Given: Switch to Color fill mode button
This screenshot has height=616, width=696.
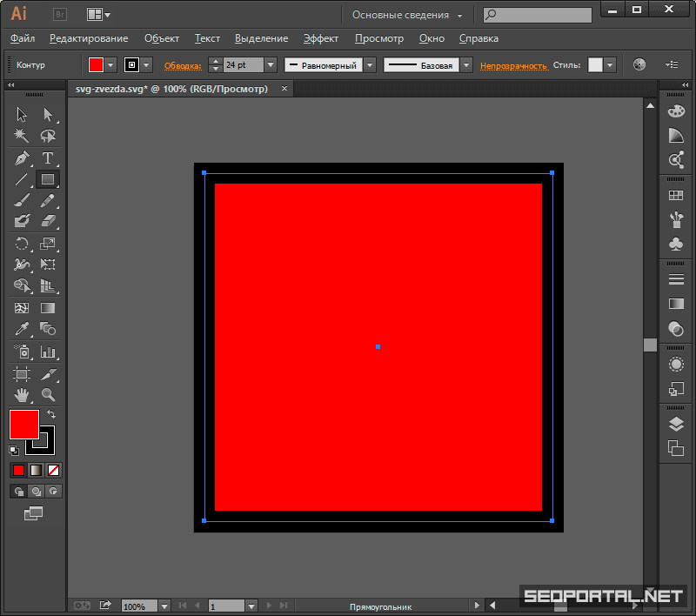Looking at the screenshot, I should click(18, 470).
